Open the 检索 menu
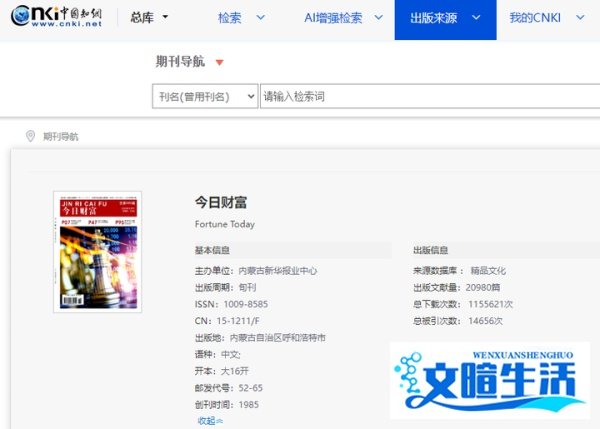The height and width of the screenshot is (429, 600). [230, 18]
